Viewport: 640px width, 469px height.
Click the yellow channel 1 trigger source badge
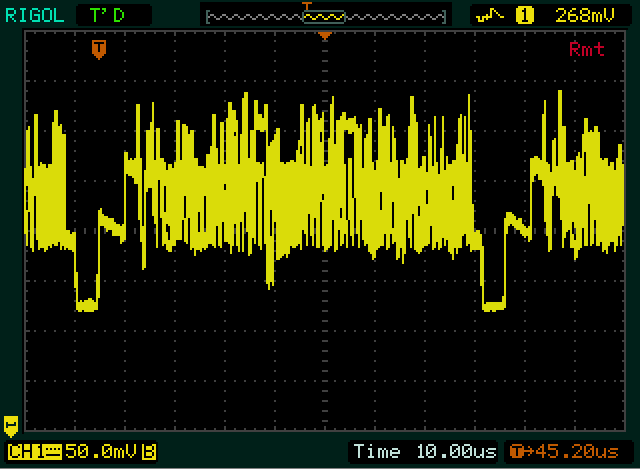coord(524,15)
